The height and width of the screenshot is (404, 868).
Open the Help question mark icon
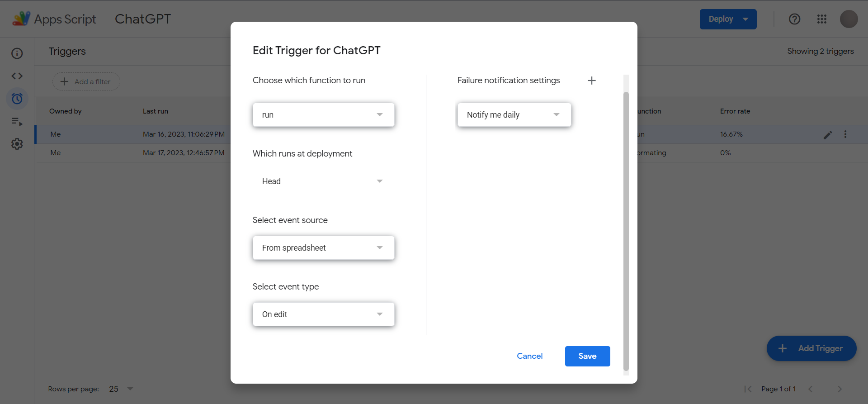794,19
